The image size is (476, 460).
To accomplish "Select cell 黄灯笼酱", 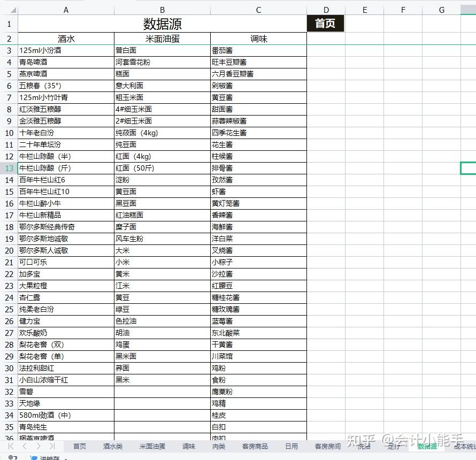I will [x=258, y=203].
